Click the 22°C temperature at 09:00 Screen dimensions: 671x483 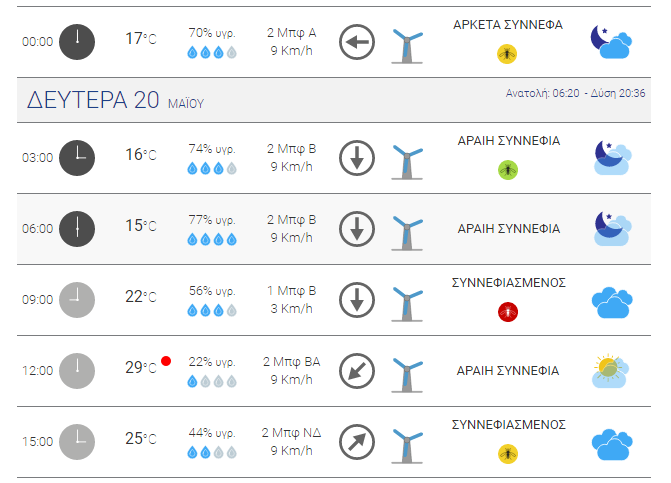click(141, 296)
